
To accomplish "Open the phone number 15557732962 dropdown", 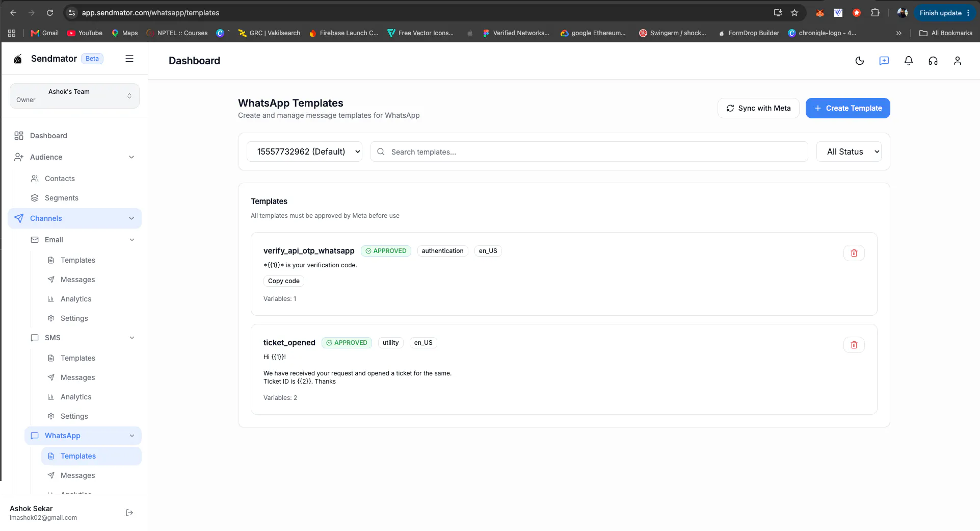I will (x=304, y=151).
